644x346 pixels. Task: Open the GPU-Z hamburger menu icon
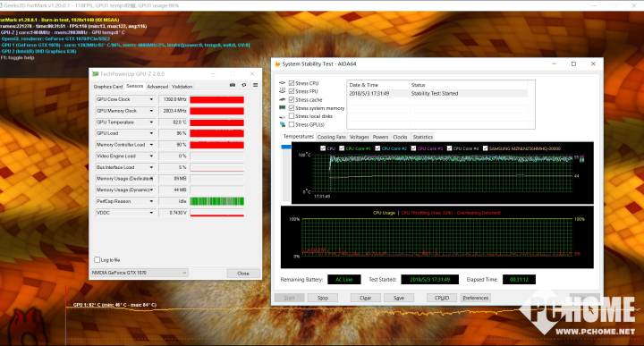click(255, 85)
